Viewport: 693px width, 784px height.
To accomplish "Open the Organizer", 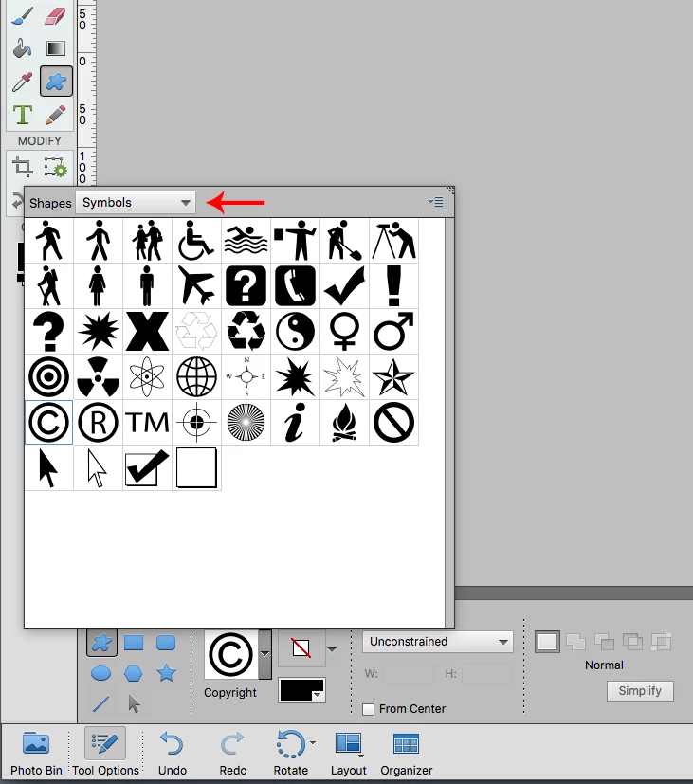I will [x=406, y=754].
